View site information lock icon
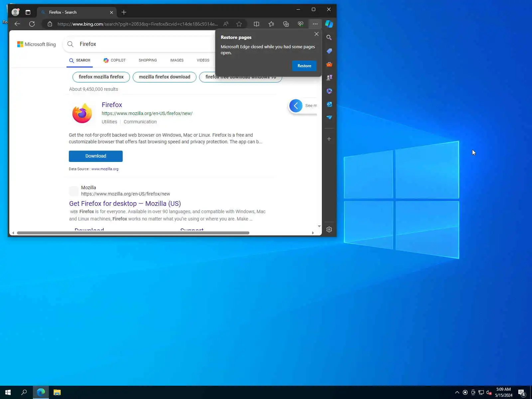Screen dimensions: 532x399 50,24
